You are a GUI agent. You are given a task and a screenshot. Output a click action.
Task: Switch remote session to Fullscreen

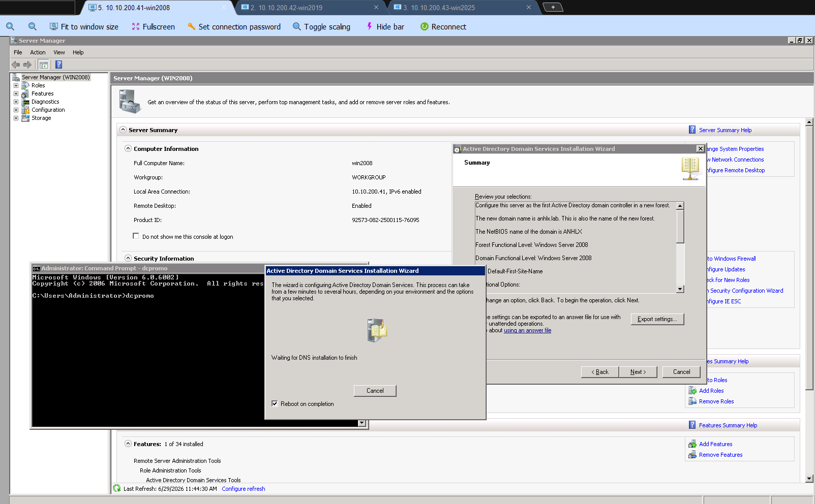click(153, 26)
